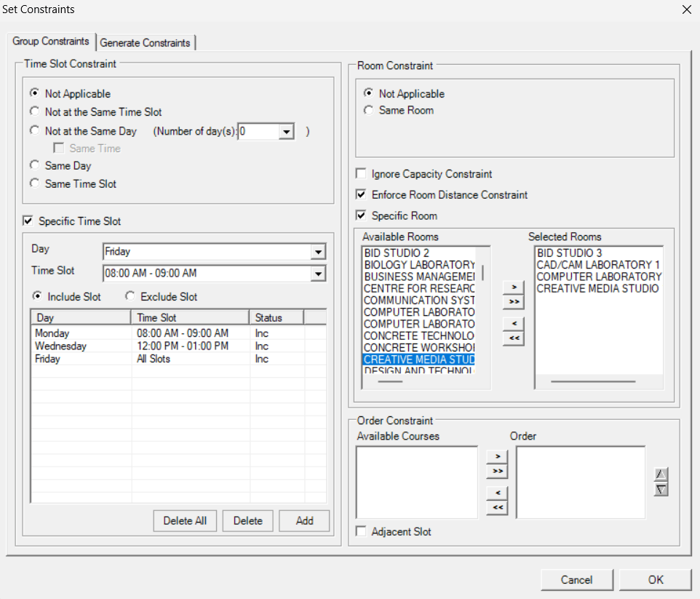Move course down in Order list
Image resolution: width=700 pixels, height=599 pixels.
661,490
